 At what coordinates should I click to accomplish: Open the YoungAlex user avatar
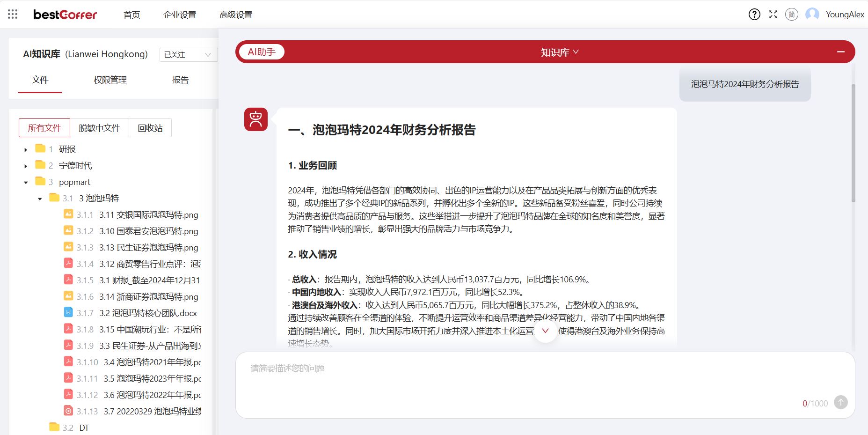click(x=812, y=15)
